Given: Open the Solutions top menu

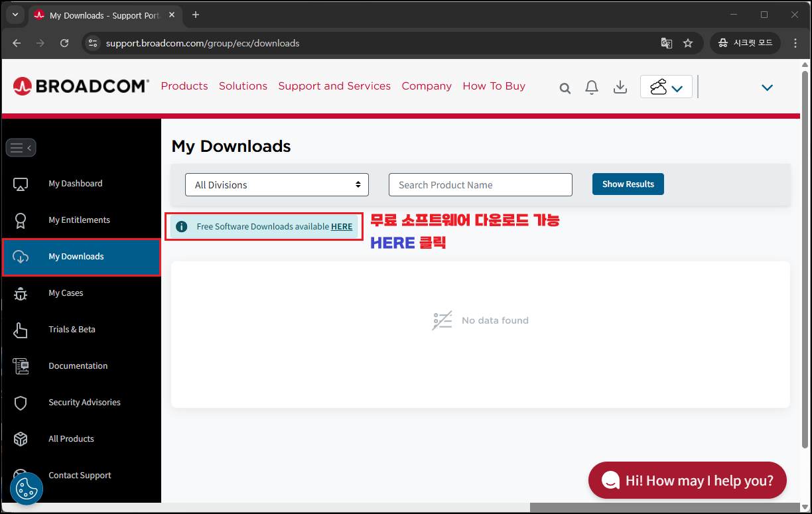Looking at the screenshot, I should tap(243, 86).
